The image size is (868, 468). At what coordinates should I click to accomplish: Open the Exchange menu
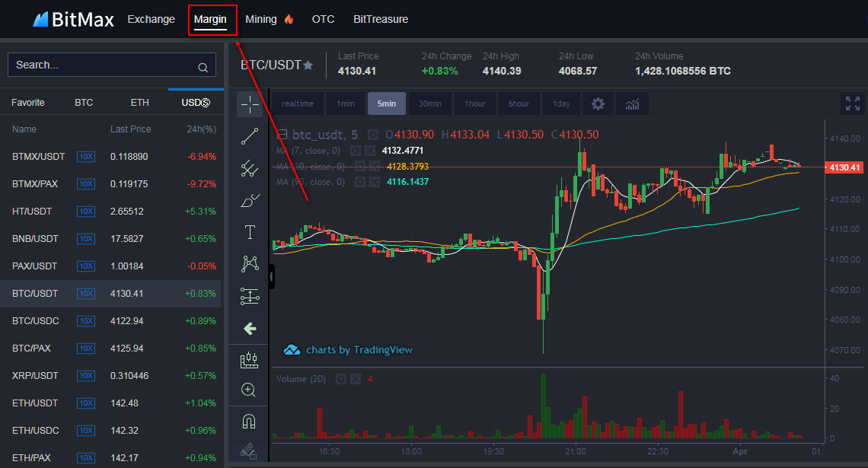click(x=151, y=19)
